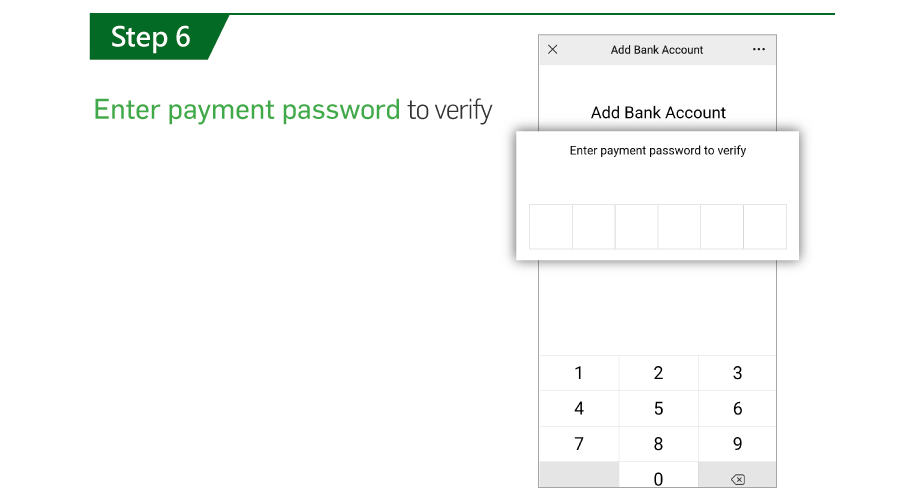The width and height of the screenshot is (924, 498).
Task: Tap digit 7 on the keypad
Action: coord(579,444)
